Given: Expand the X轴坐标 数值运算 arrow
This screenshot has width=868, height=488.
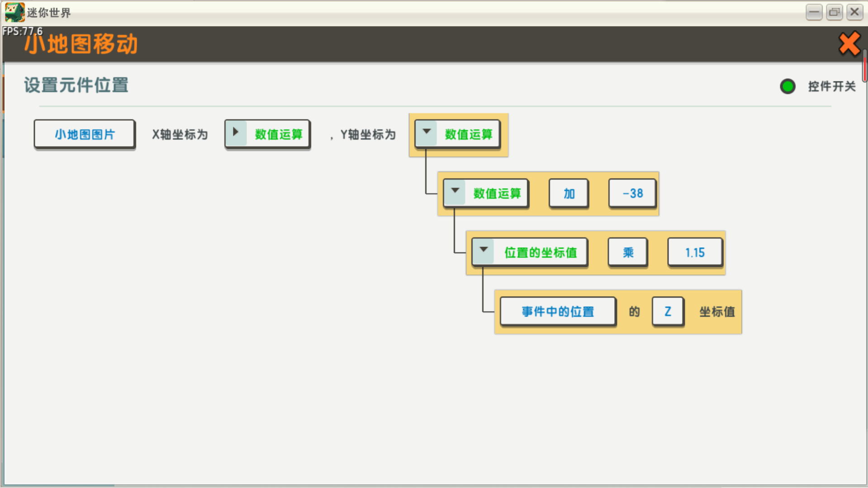Looking at the screenshot, I should 236,133.
